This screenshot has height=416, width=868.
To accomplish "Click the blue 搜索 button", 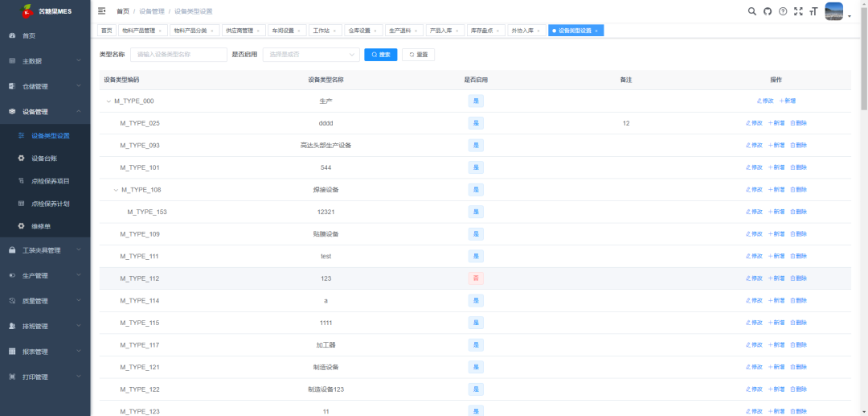I will (380, 55).
